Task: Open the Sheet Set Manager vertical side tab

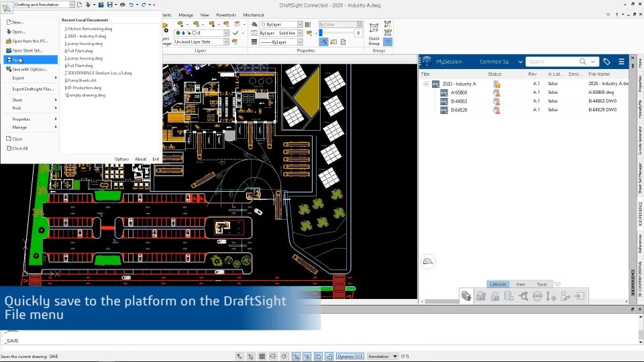Action: (x=640, y=178)
